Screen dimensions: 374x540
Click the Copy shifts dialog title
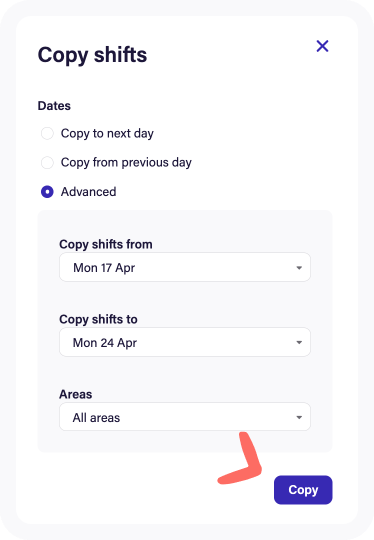tap(92, 55)
